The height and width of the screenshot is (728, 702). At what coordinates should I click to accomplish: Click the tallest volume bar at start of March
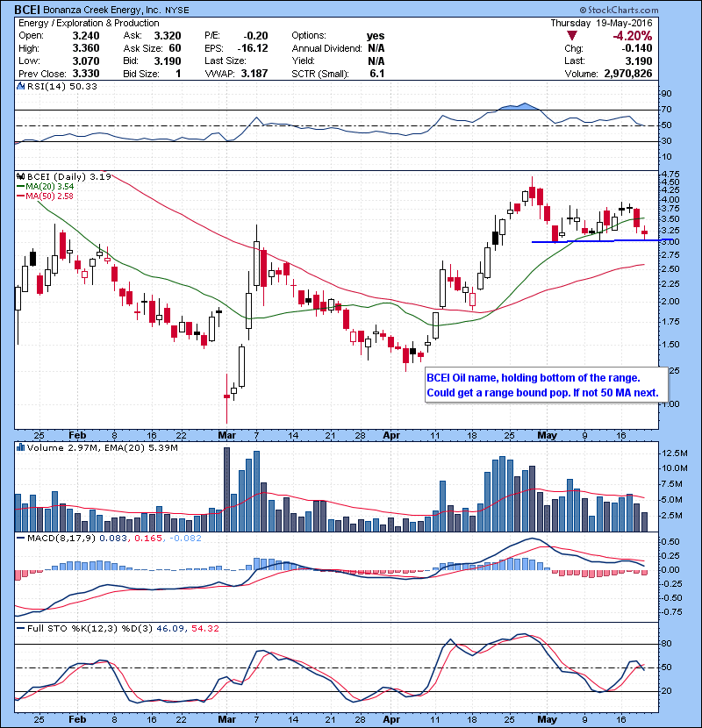pyautogui.click(x=226, y=489)
